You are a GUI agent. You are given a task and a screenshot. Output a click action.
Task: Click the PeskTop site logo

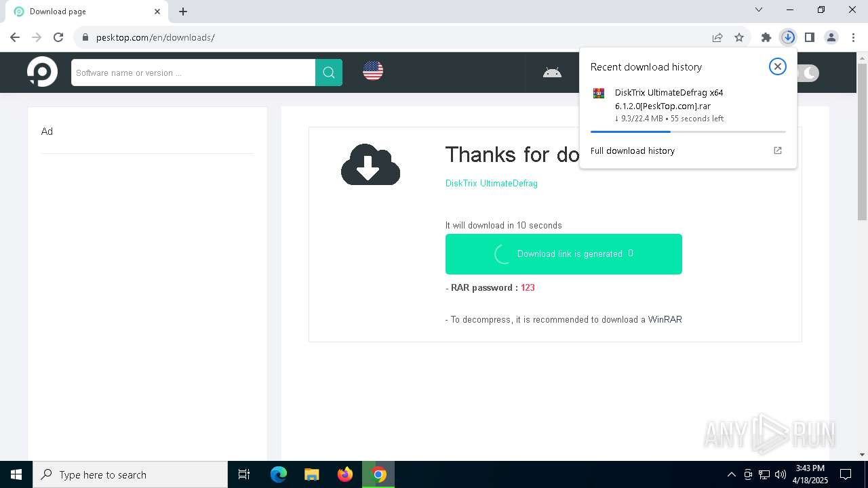tap(42, 71)
